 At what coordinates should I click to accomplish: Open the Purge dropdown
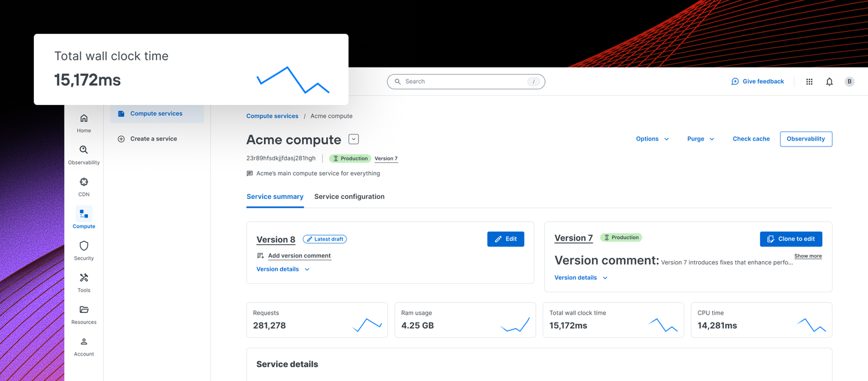(x=700, y=139)
